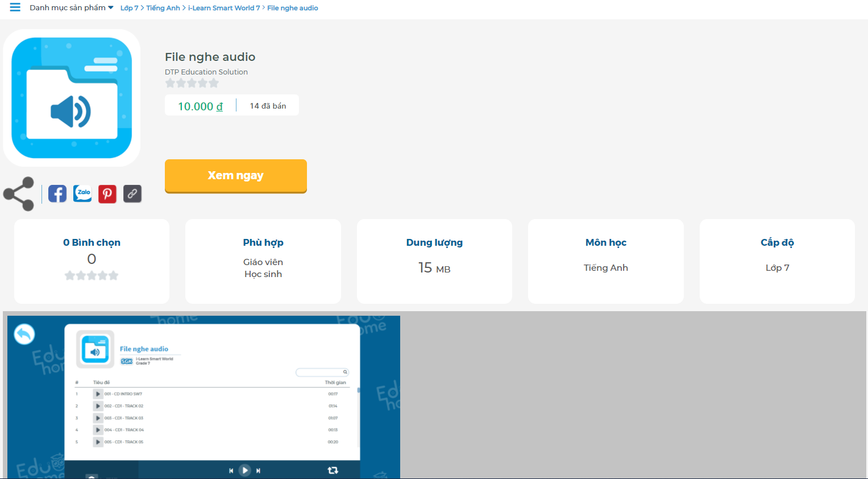Play track 003 - CD1 - TRACK 03
Image resolution: width=868 pixels, height=479 pixels.
[x=98, y=418]
